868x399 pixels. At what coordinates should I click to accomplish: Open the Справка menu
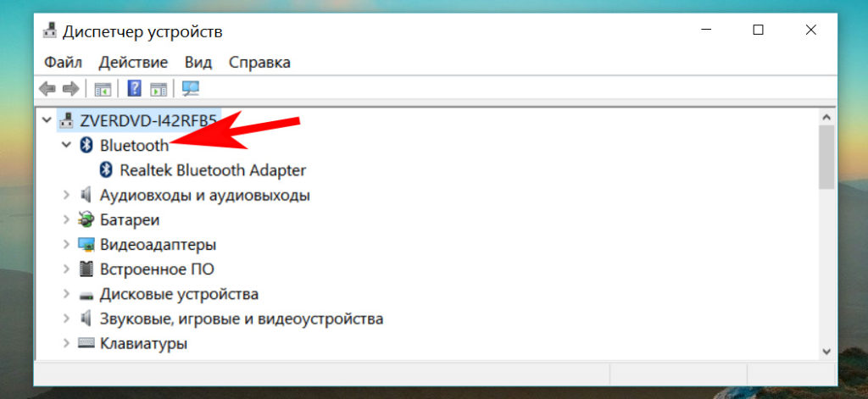point(259,62)
